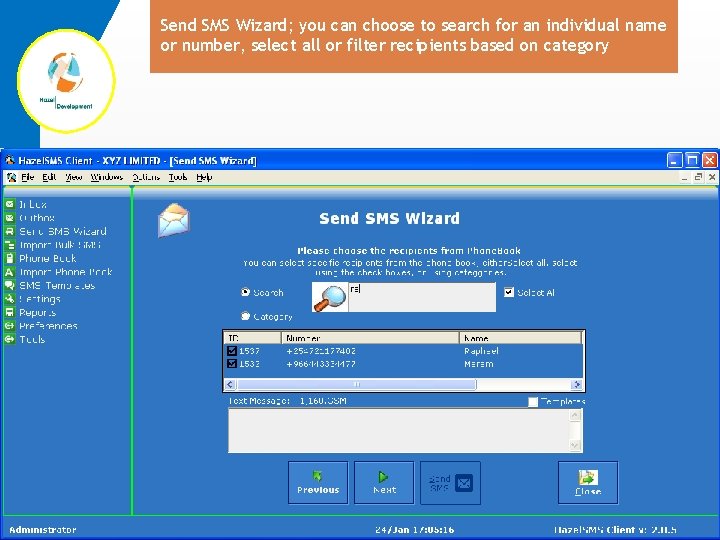Click the SMS Templates sidebar label

coord(57,285)
